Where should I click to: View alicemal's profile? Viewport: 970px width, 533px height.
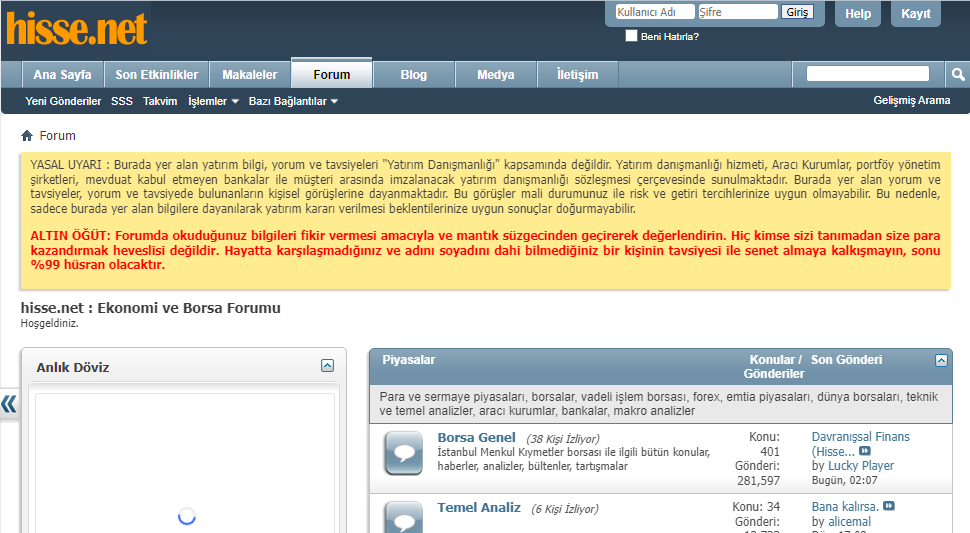click(x=849, y=522)
